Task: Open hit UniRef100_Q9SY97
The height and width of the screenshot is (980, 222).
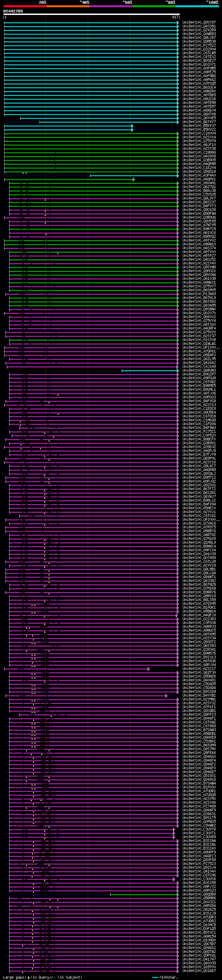Action: pos(199,23)
